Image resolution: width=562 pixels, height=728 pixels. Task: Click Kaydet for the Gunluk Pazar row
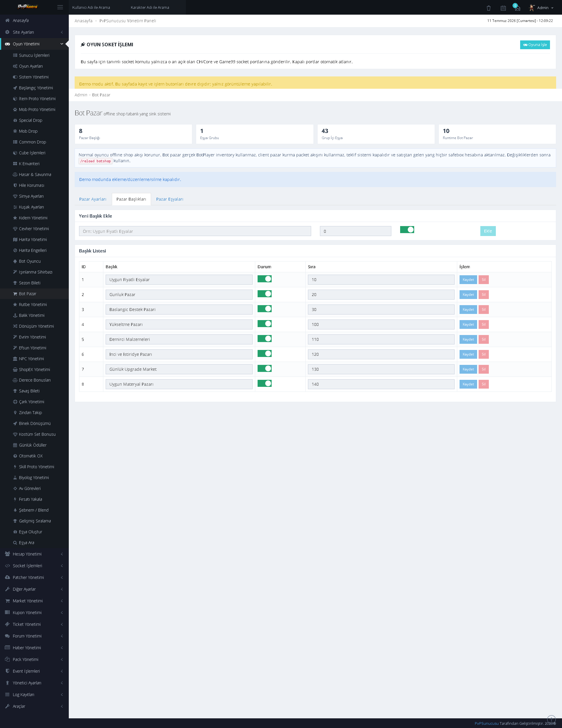[x=468, y=295]
